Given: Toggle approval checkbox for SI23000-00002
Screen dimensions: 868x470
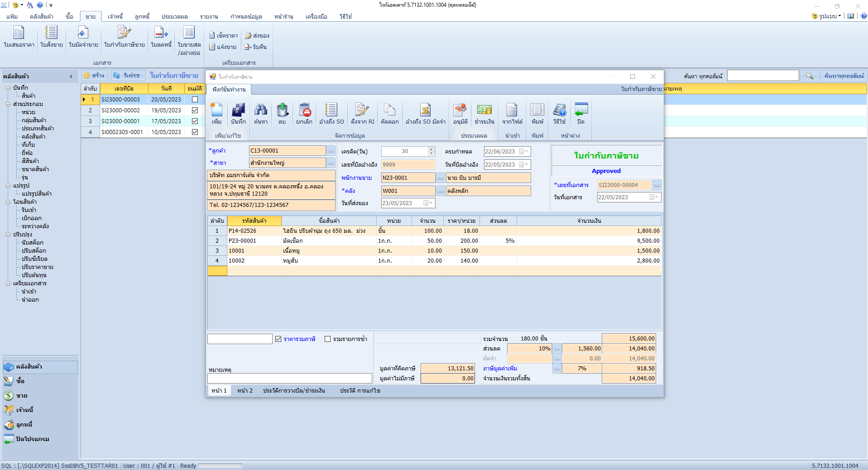Looking at the screenshot, I should point(195,110).
